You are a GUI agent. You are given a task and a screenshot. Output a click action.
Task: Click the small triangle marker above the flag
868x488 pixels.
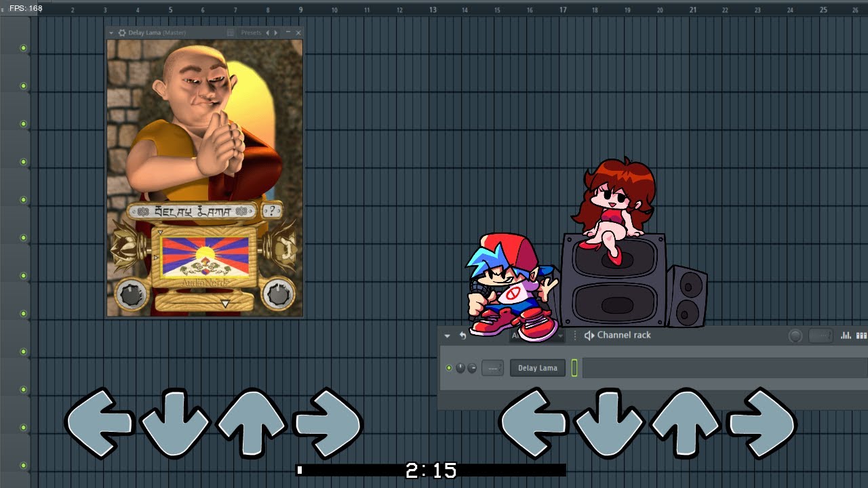[x=161, y=232]
